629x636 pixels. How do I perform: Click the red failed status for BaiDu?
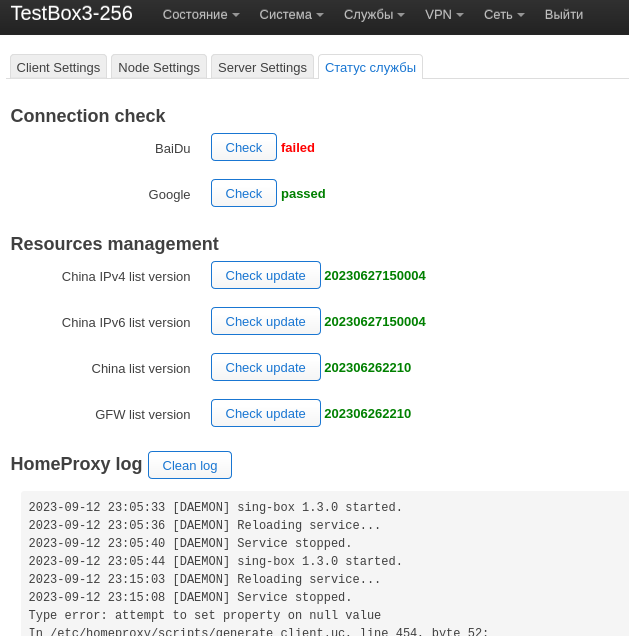298,147
